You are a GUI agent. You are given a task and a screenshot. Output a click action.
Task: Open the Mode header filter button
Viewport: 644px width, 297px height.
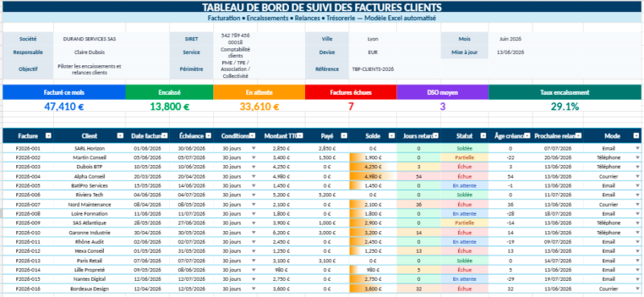tap(637, 135)
